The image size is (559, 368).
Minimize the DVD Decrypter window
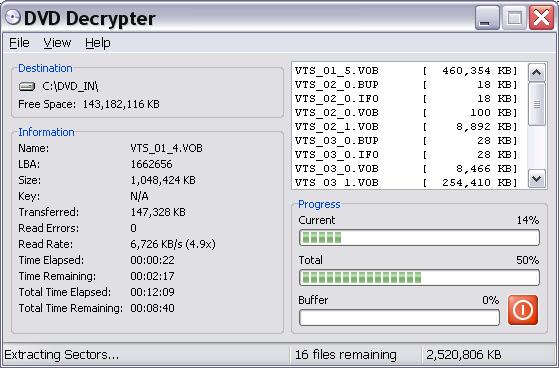coord(487,17)
